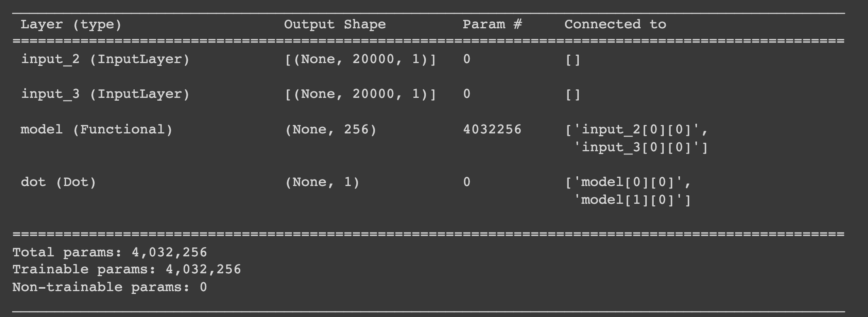Click the 'model (Functional)' layer name
The height and width of the screenshot is (317, 868).
pyautogui.click(x=96, y=130)
